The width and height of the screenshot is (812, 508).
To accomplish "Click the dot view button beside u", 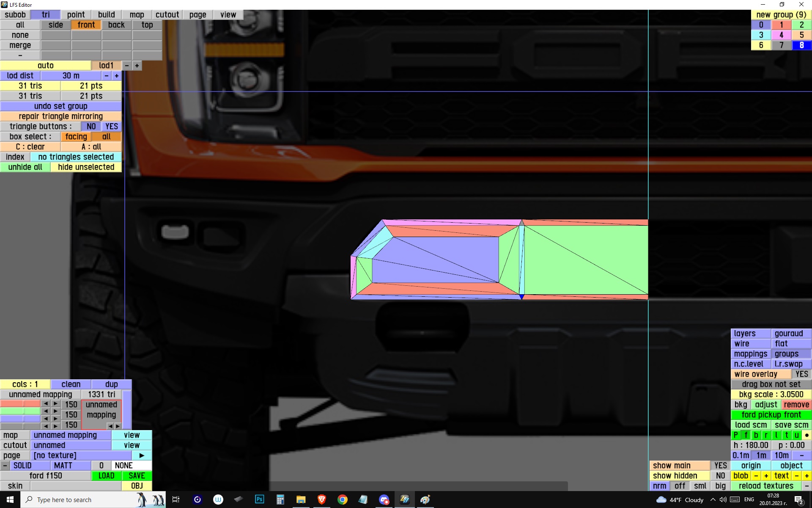I will coord(807,435).
